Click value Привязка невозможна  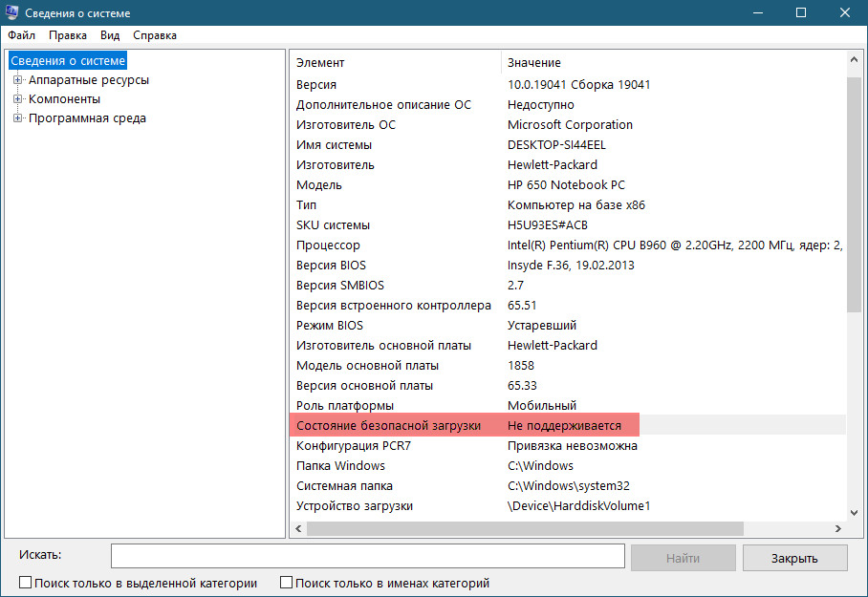573,445
